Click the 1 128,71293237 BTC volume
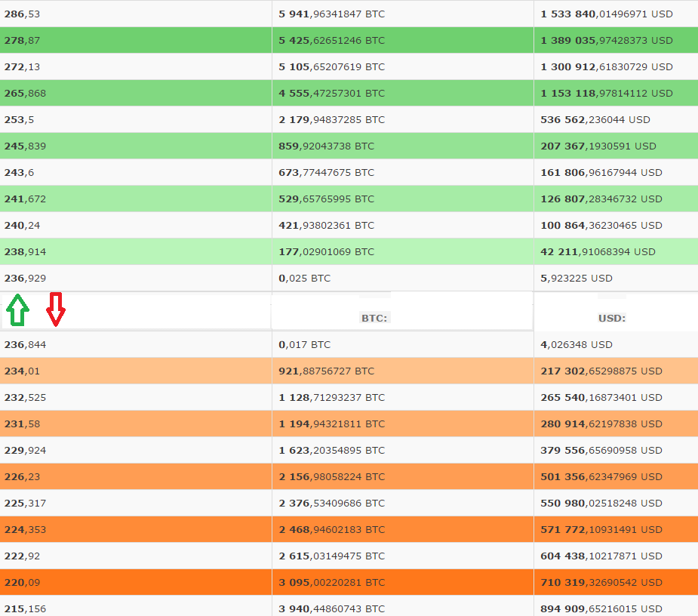The width and height of the screenshot is (698, 616). (331, 397)
